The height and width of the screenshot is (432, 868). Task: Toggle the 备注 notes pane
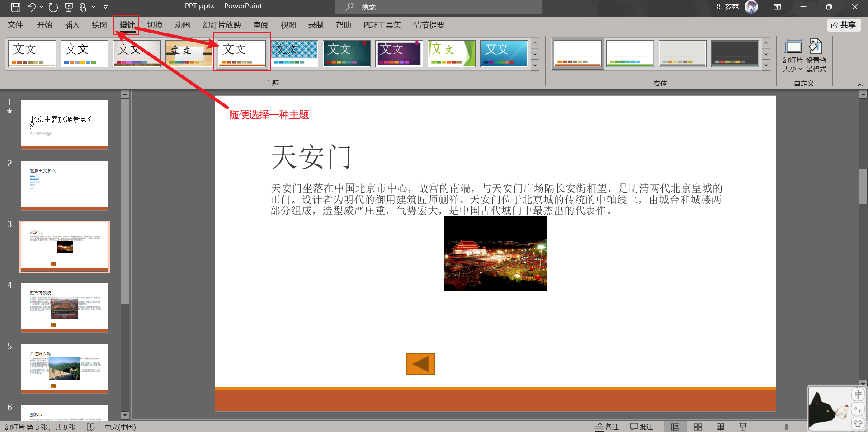point(607,427)
